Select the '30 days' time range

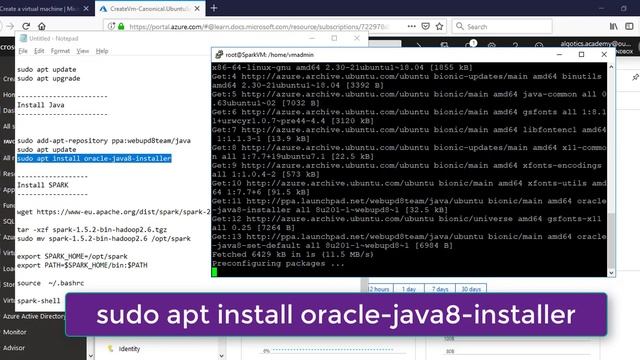click(471, 289)
